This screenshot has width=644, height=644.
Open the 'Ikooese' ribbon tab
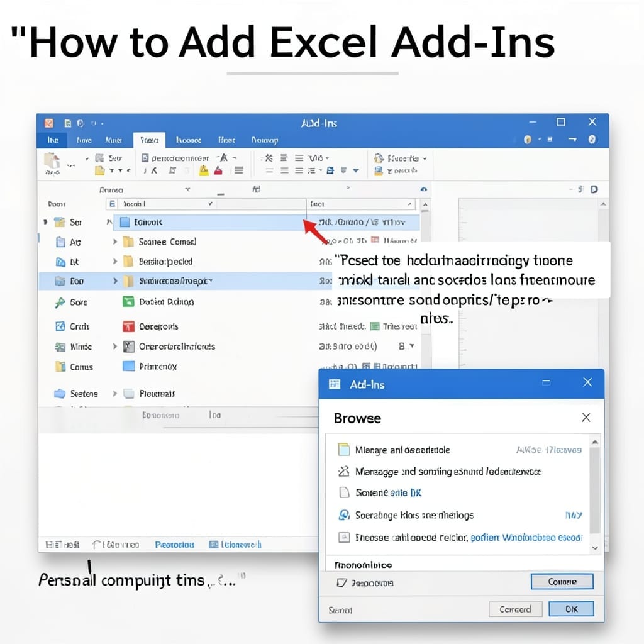click(x=189, y=140)
